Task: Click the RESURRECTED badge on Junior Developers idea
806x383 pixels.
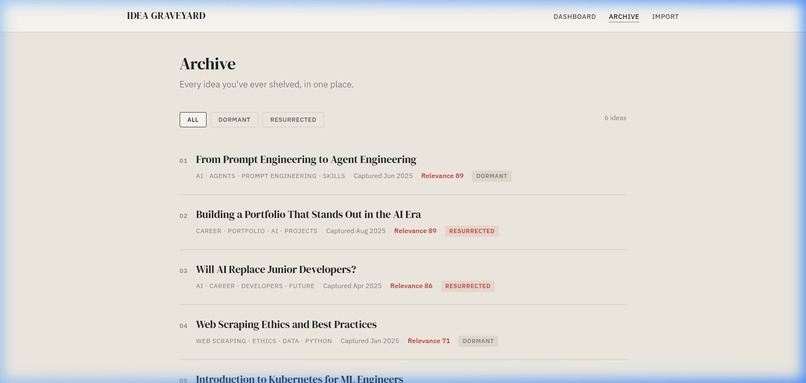Action: point(468,286)
